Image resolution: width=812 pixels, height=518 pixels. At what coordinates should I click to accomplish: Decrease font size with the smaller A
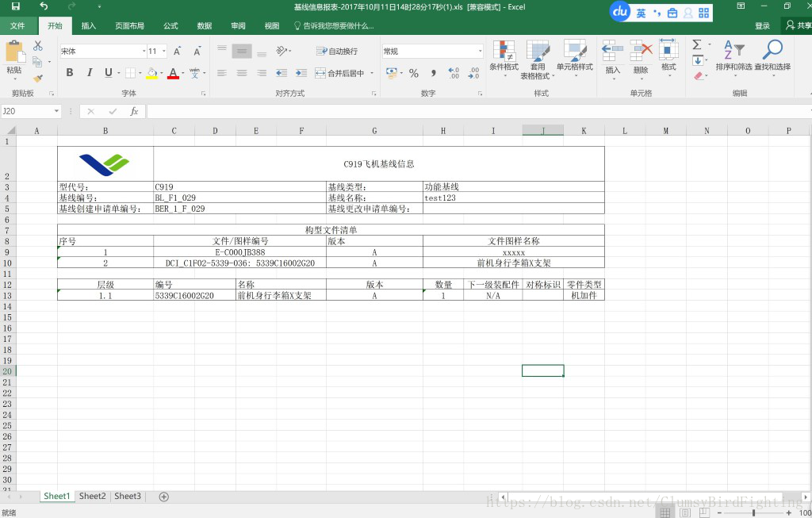click(197, 52)
